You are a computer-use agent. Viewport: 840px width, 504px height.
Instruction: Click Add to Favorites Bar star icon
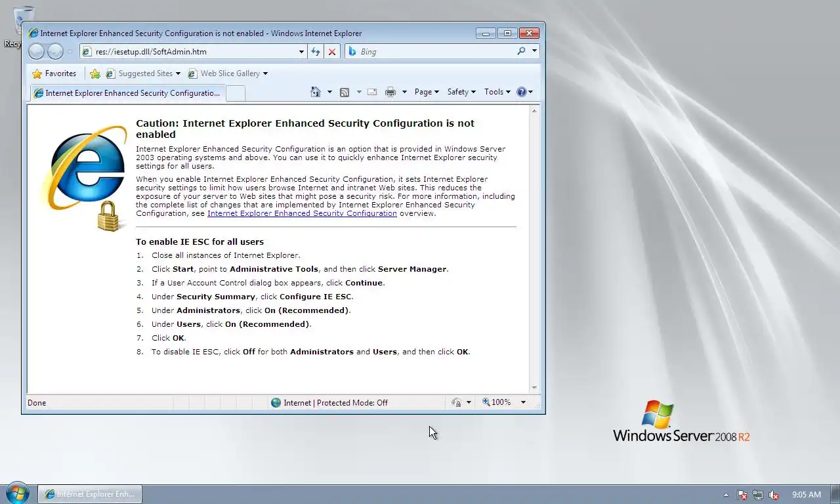[95, 73]
